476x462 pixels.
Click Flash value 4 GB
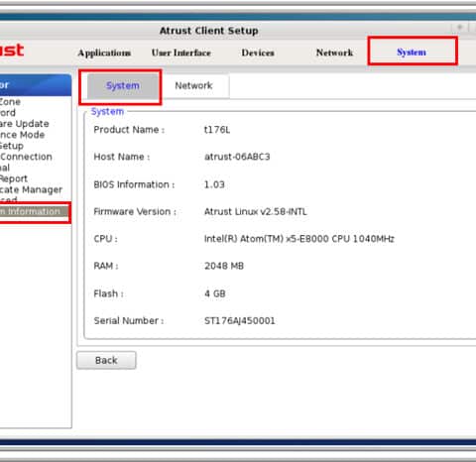click(x=215, y=293)
